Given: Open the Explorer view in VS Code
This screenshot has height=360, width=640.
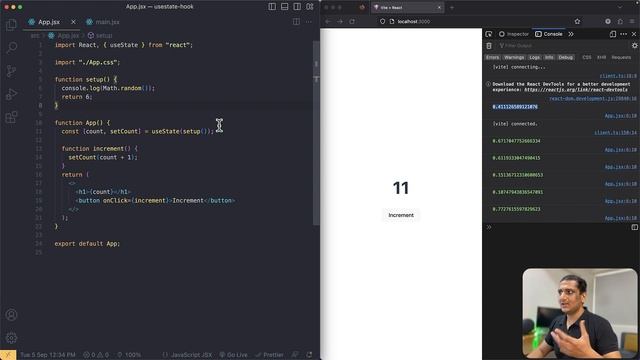Looking at the screenshot, I should click(x=11, y=24).
